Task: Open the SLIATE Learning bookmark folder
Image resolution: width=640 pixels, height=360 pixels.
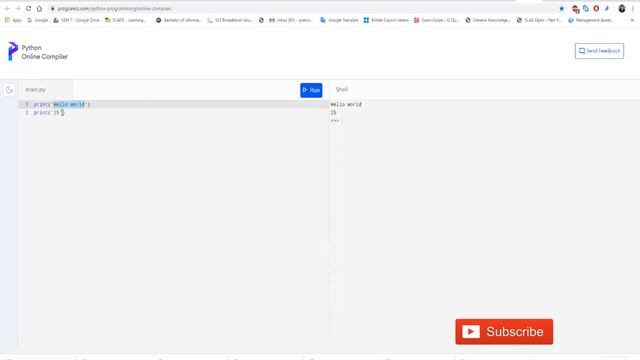Action: pyautogui.click(x=125, y=20)
